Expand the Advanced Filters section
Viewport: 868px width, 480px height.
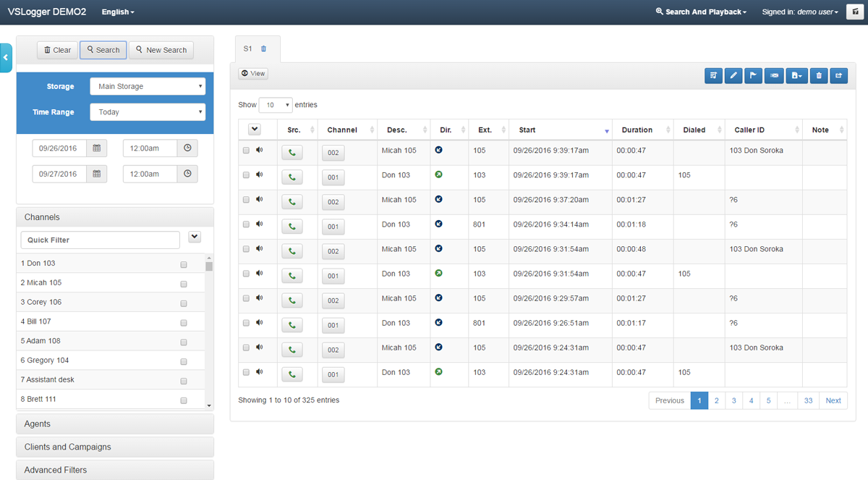point(115,470)
